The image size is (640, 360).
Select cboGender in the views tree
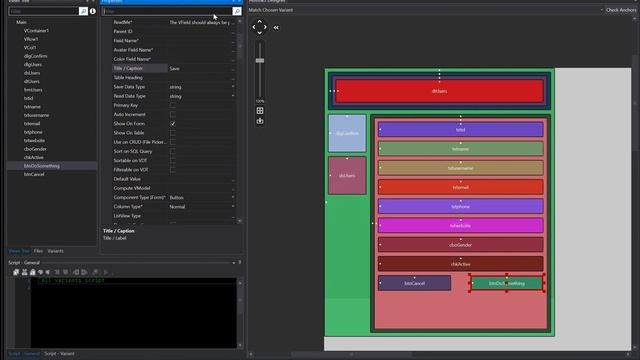click(35, 149)
